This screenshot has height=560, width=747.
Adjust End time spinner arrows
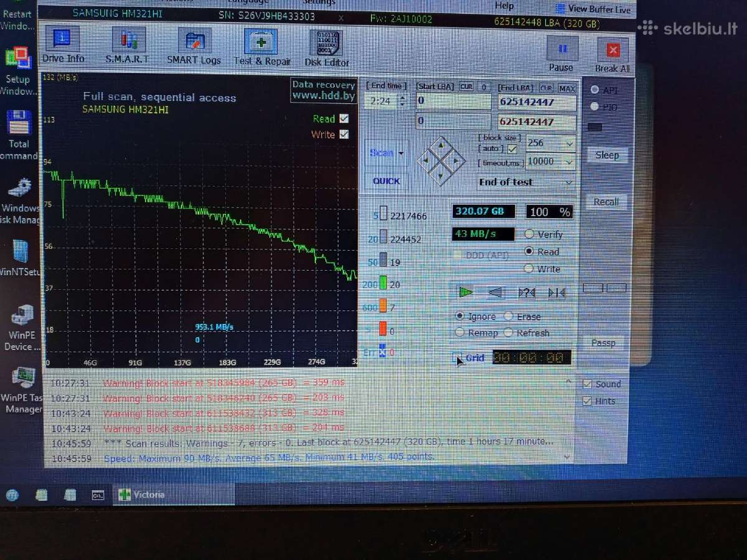(x=402, y=100)
